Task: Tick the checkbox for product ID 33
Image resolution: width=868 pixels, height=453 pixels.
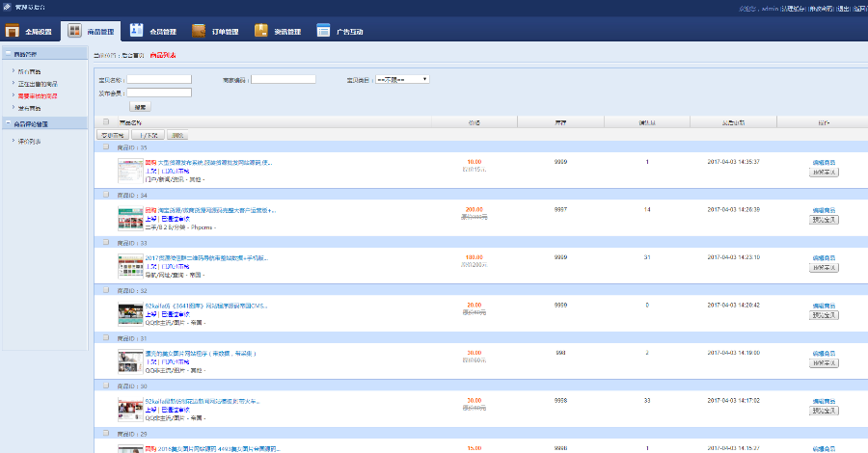Action: click(x=106, y=242)
